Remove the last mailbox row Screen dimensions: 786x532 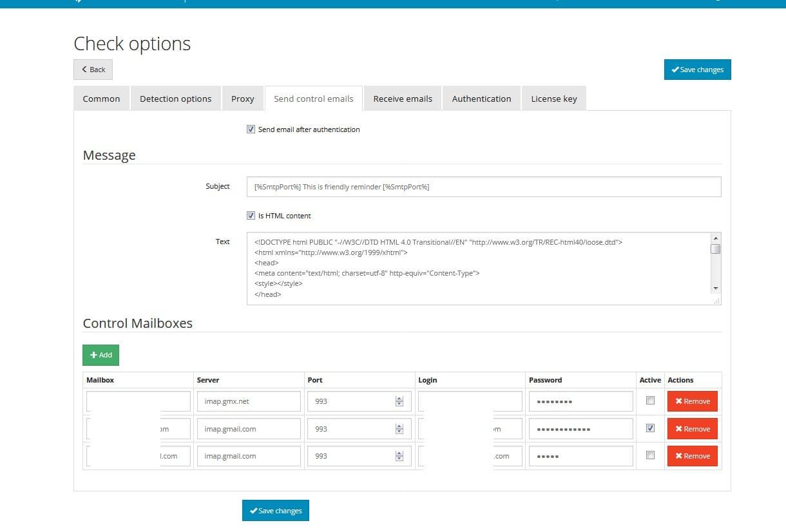[692, 456]
